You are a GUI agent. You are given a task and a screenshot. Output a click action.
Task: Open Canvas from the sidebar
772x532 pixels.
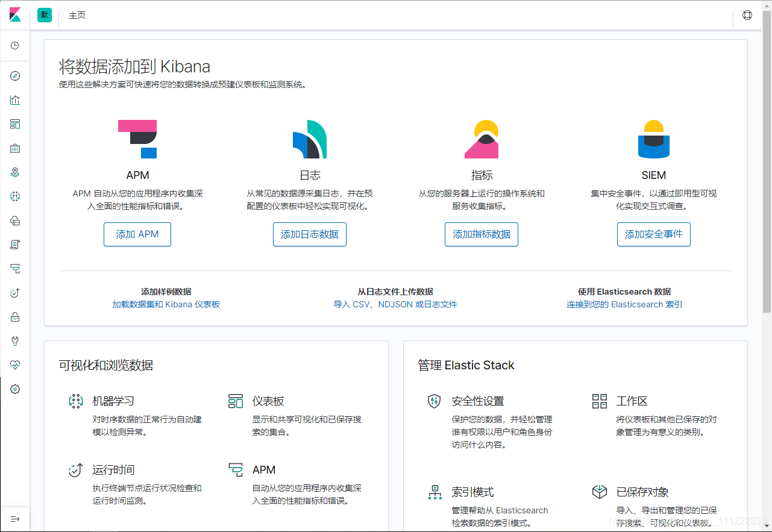point(15,148)
